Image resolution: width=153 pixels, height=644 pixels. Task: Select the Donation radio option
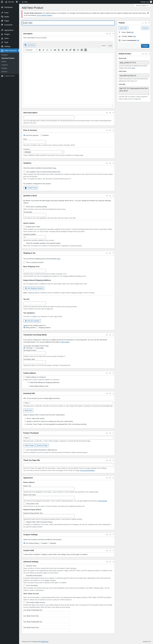pyautogui.click(x=41, y=135)
